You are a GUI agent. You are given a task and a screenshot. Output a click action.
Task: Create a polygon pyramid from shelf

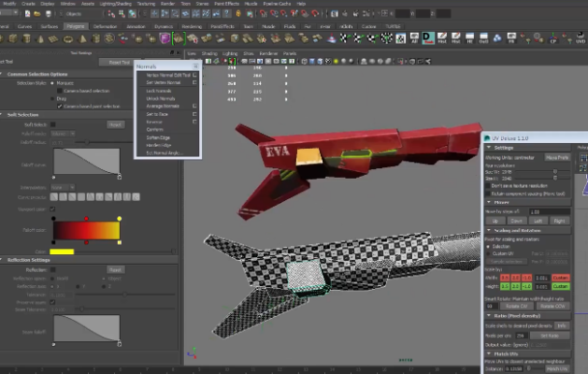[81, 38]
